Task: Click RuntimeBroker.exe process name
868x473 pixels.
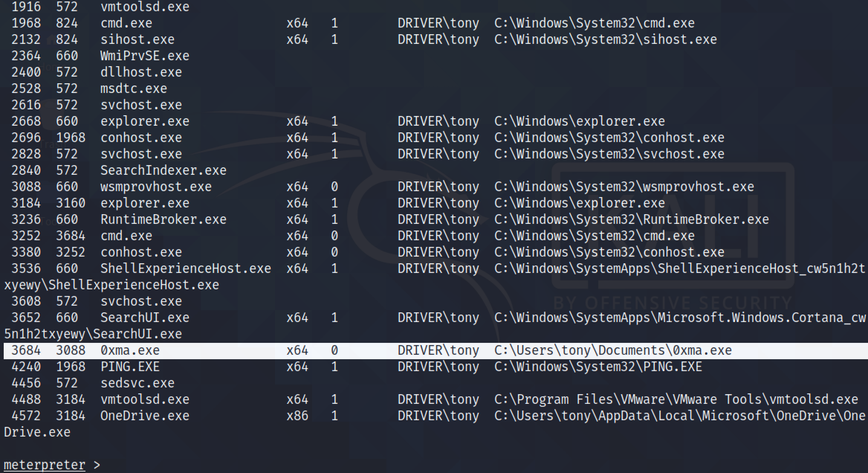Action: 163,219
